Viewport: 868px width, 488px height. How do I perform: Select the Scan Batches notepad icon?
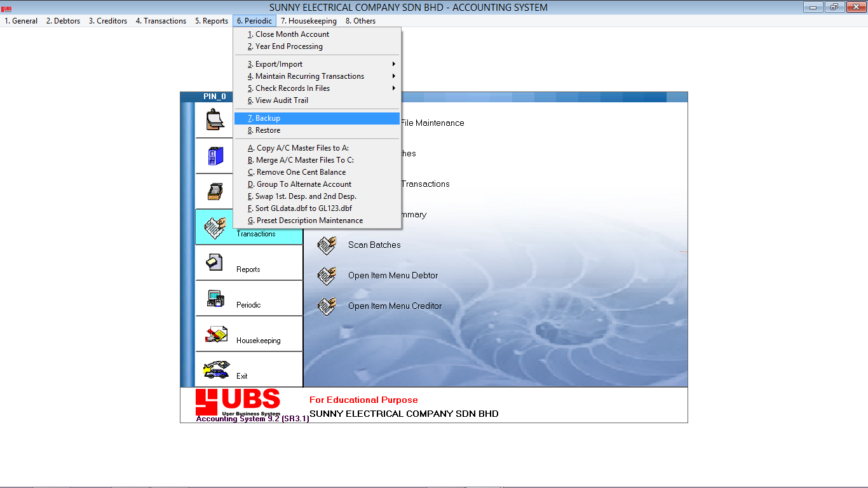coord(327,245)
